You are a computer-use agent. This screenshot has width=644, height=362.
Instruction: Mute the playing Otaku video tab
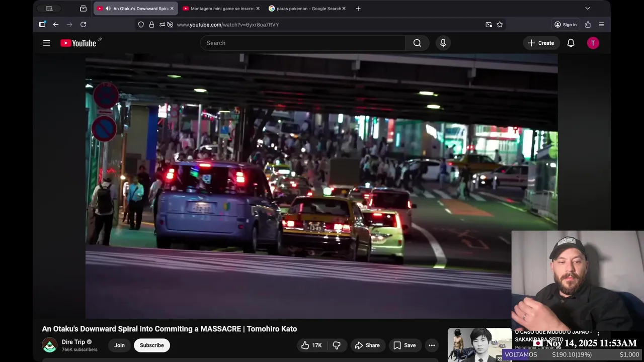point(108,9)
